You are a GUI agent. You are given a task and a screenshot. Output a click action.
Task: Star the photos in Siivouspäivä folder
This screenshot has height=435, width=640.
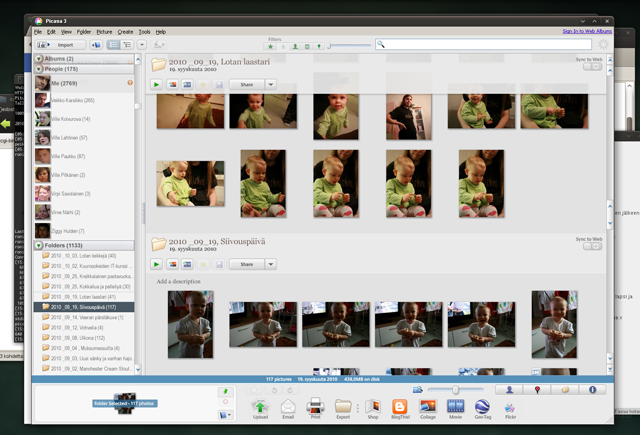[203, 264]
